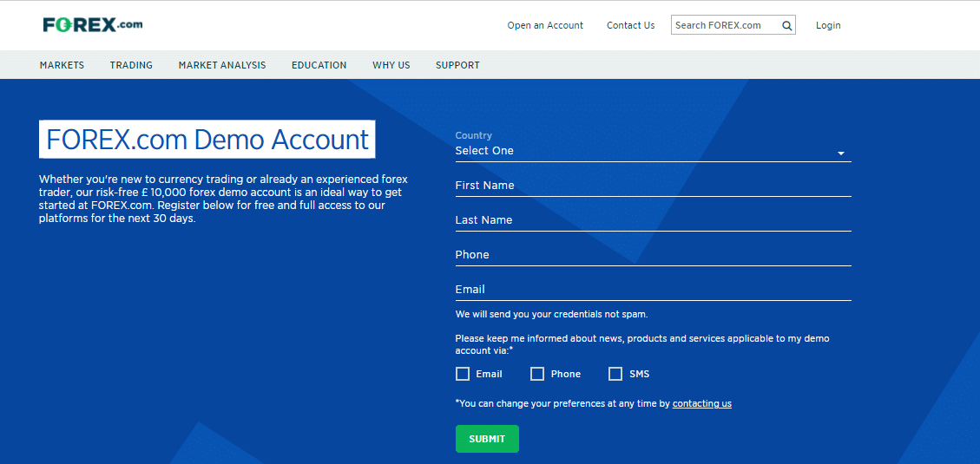The height and width of the screenshot is (464, 980).
Task: Click the Phone number input field
Action: (x=653, y=256)
